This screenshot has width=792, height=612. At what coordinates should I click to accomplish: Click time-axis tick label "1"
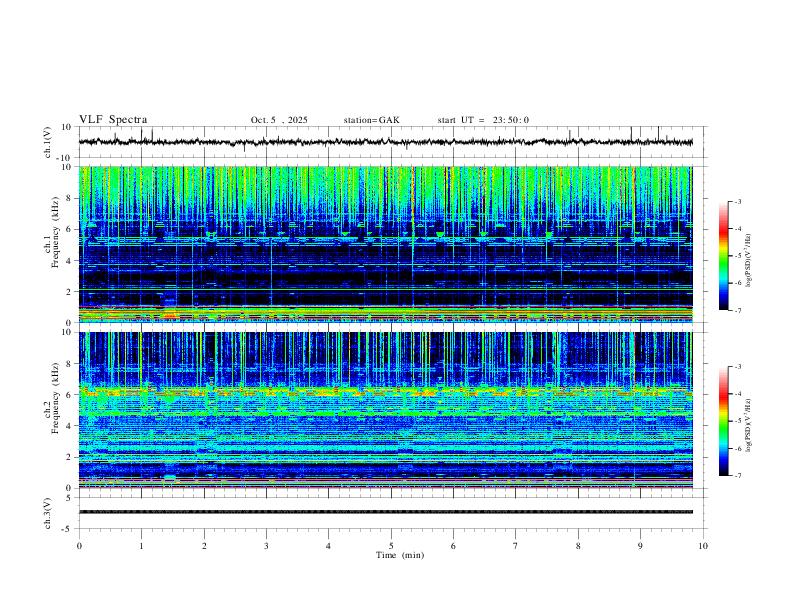click(x=141, y=546)
